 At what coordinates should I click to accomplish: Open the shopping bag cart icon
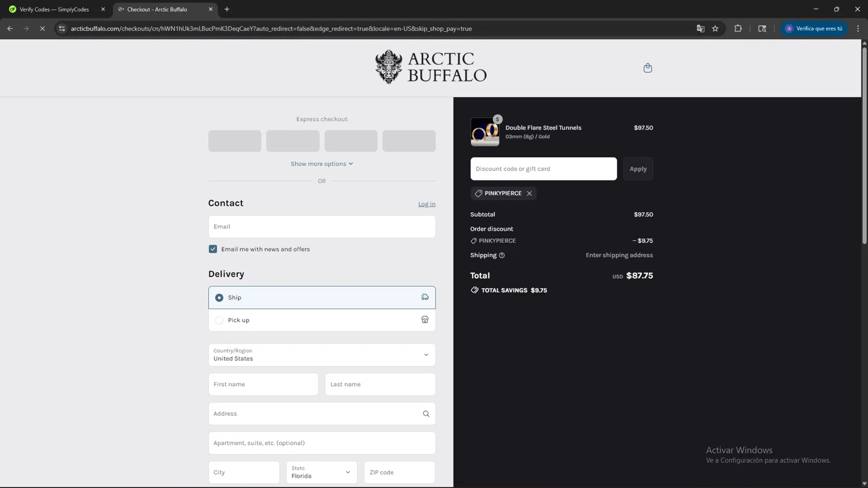pos(648,68)
